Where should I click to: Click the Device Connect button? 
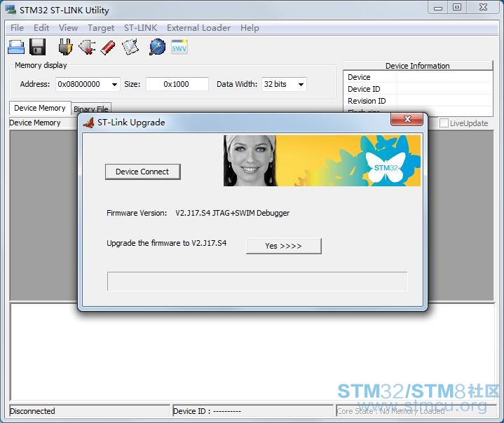click(x=143, y=172)
